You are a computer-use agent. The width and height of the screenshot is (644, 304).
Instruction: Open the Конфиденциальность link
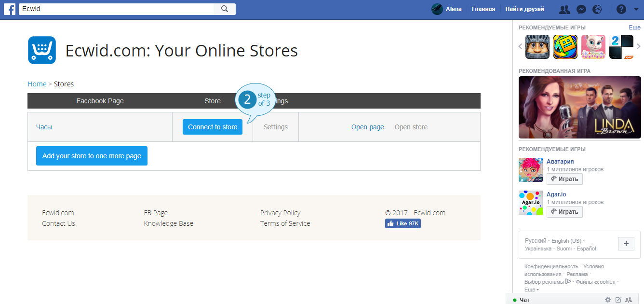pyautogui.click(x=551, y=266)
